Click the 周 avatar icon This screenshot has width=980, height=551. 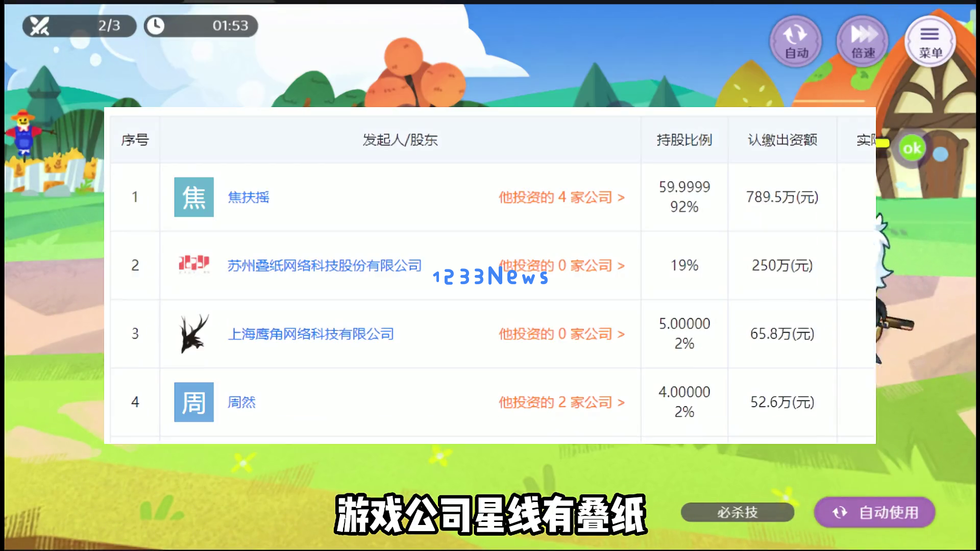pos(194,402)
